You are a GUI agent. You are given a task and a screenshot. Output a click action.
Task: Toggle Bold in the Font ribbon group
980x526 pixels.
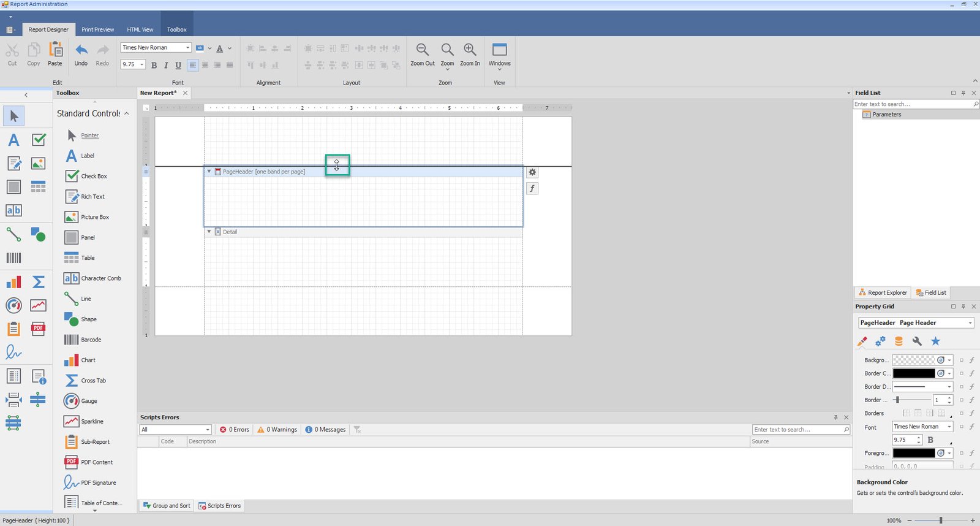(154, 65)
